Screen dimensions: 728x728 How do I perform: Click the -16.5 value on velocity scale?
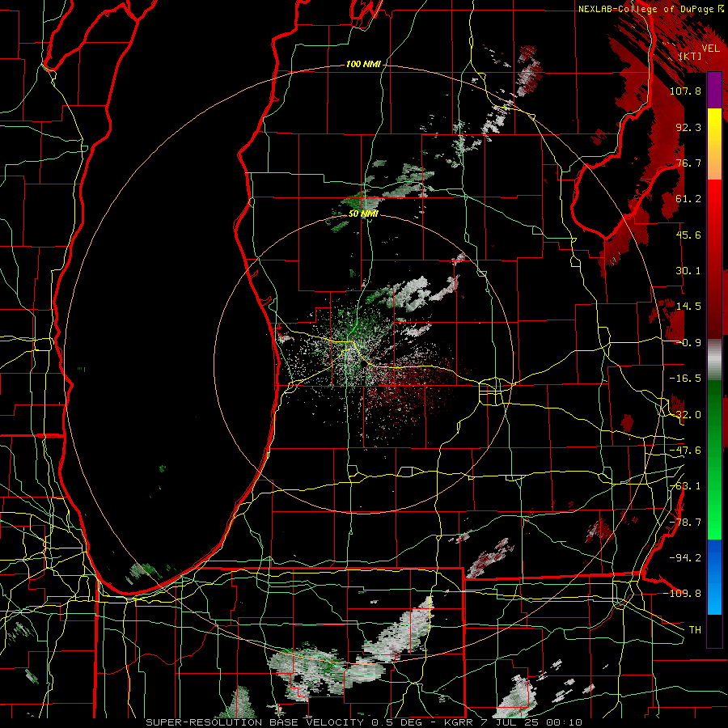click(x=685, y=379)
